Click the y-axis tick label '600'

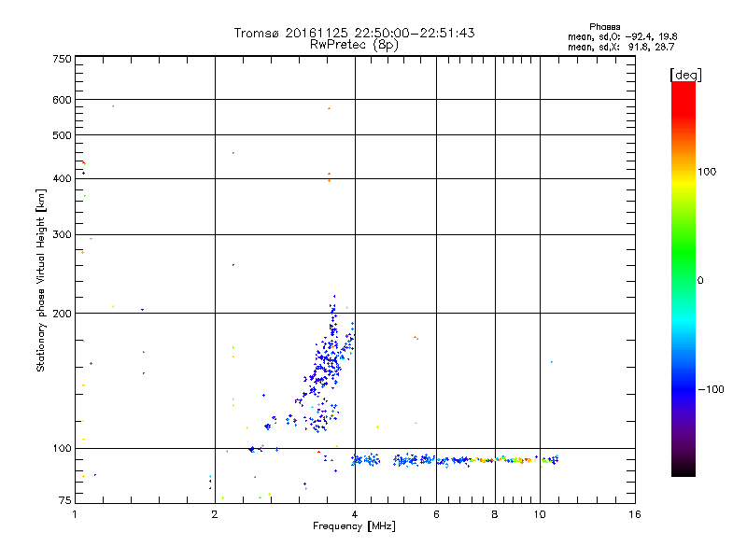(62, 100)
